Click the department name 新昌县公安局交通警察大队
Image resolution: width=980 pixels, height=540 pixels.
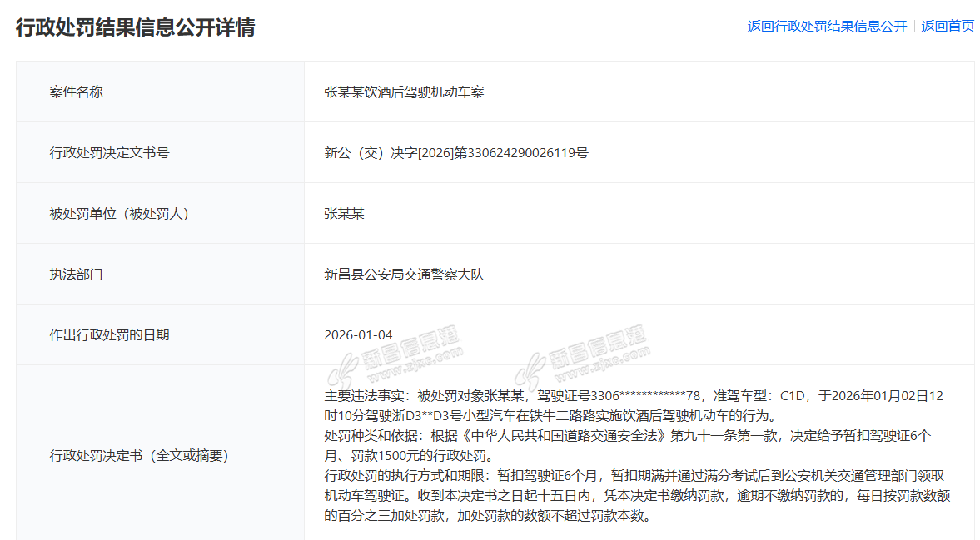[404, 275]
